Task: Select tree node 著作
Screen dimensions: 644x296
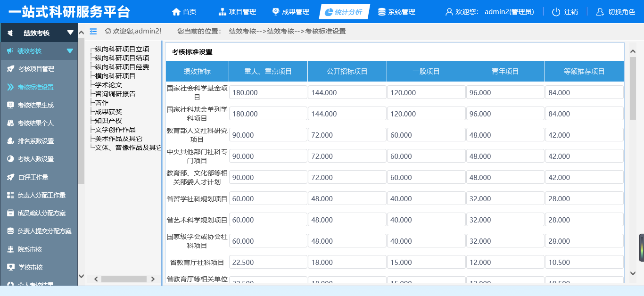Action: [102, 103]
